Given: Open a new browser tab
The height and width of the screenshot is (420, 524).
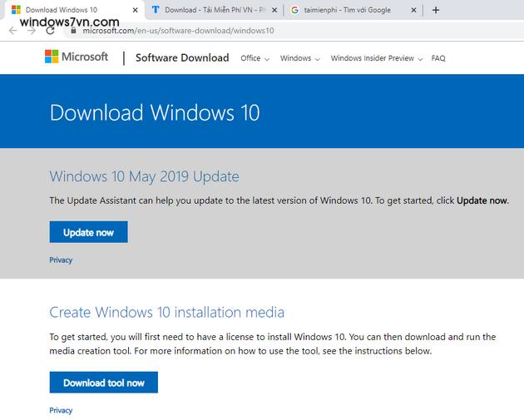Looking at the screenshot, I should [436, 10].
